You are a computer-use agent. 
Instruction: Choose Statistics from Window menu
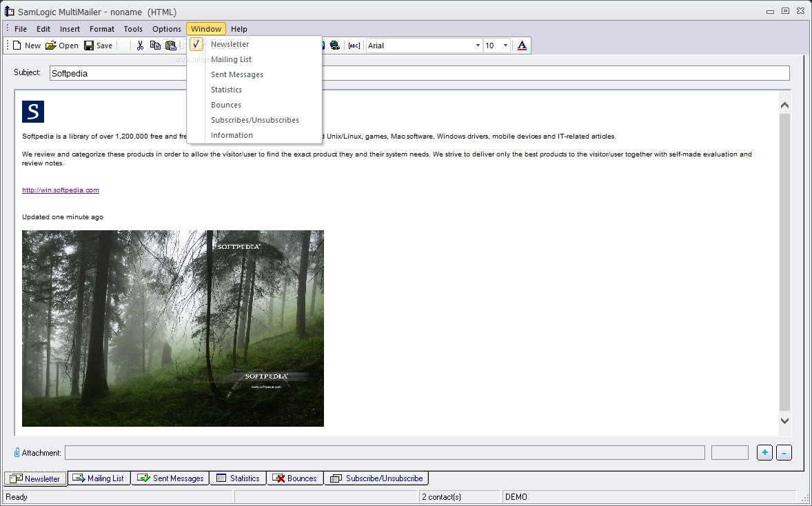click(x=254, y=90)
